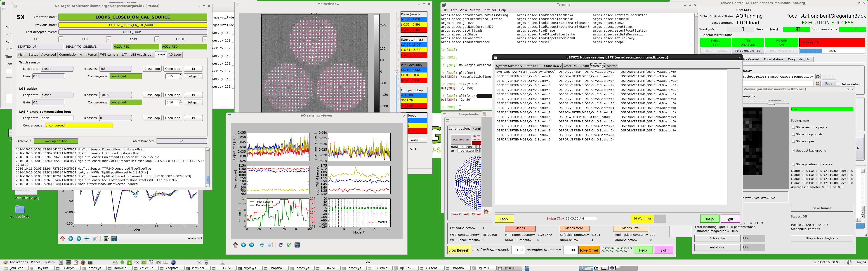Viewport: 868px width, 271px height.
Task: Open subplot configuration in modes plot toolbar
Action: pos(106,238)
